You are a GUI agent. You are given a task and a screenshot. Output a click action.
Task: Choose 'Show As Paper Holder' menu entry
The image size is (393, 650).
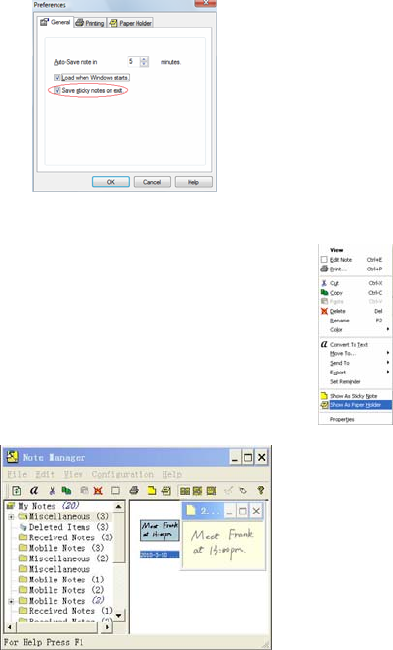pyautogui.click(x=356, y=405)
